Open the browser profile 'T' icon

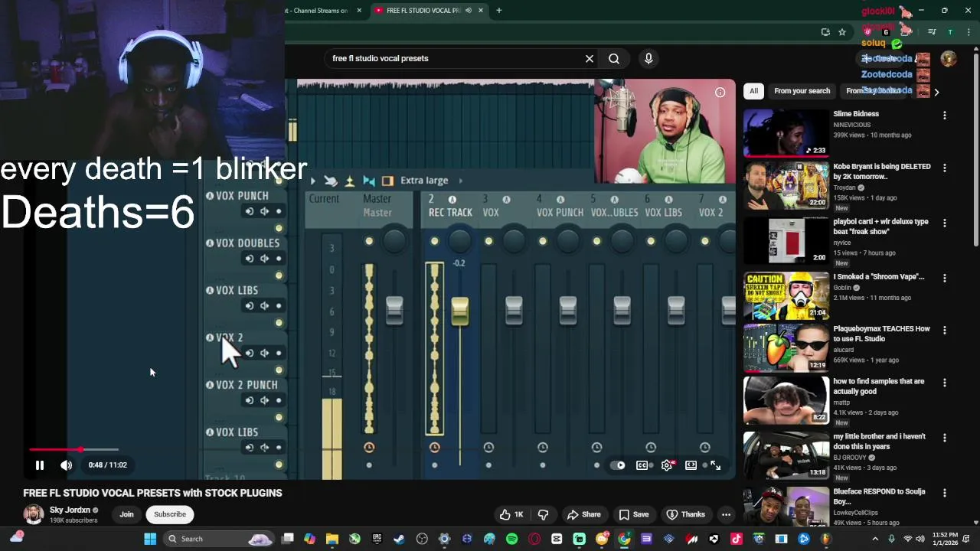coord(950,32)
